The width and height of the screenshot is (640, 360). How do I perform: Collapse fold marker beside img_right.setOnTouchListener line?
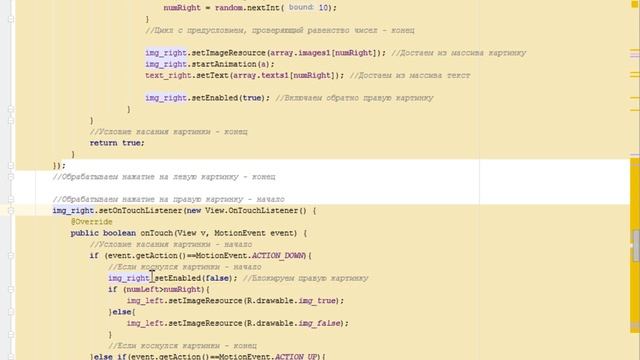coord(11,211)
